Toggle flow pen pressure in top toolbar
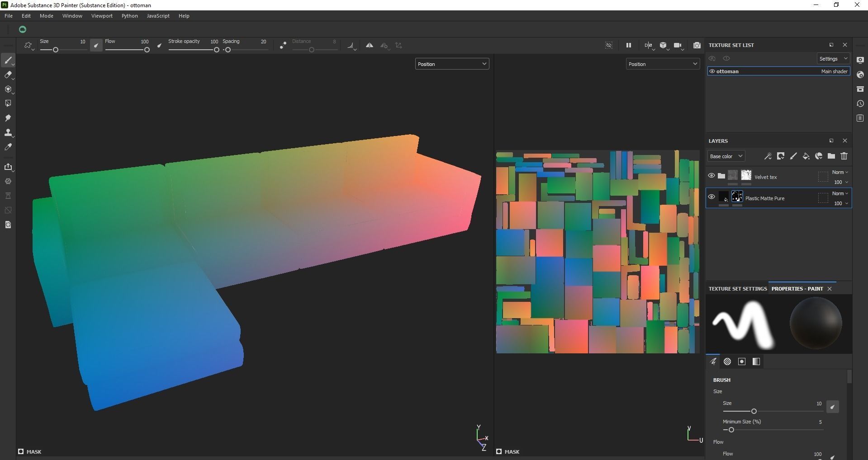The height and width of the screenshot is (460, 868). tap(159, 45)
